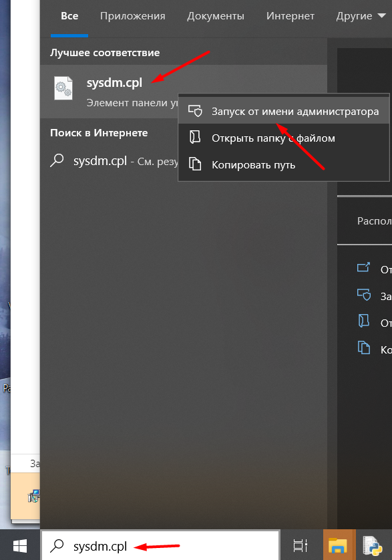Click the magnifier icon beside web result
This screenshot has width=392, height=560.
pyautogui.click(x=57, y=160)
